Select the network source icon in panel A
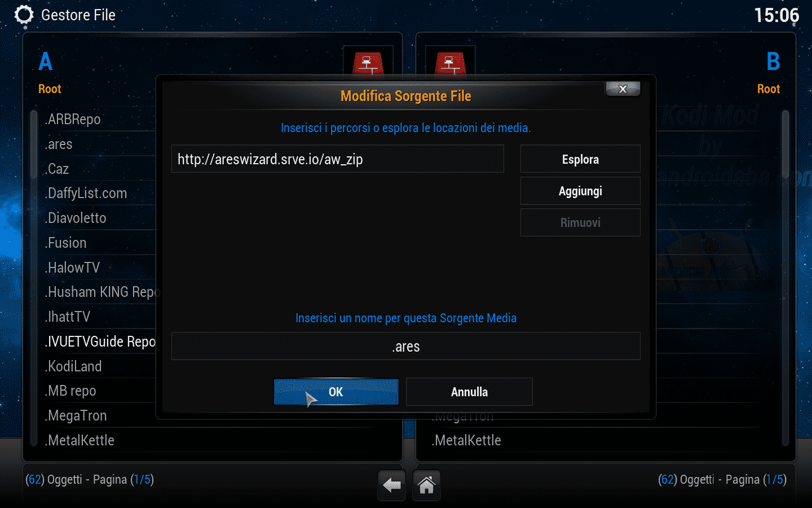 click(x=368, y=63)
